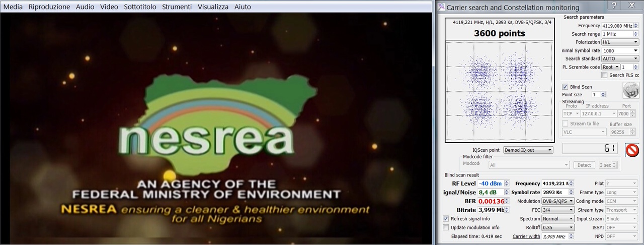Click the Carrier width link label
Image resolution: width=644 pixels, height=245 pixels.
click(526, 236)
